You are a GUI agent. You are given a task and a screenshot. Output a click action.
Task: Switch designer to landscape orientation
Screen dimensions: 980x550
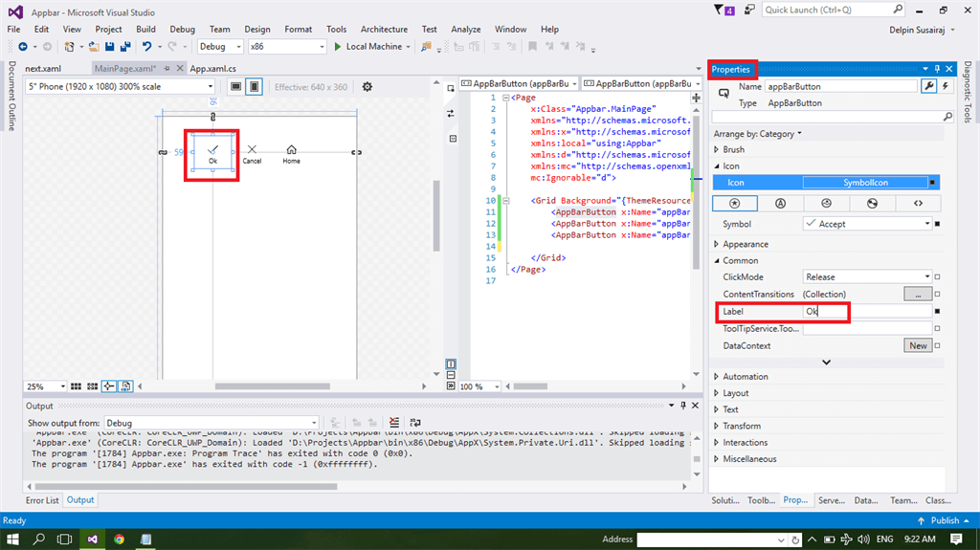click(x=235, y=87)
